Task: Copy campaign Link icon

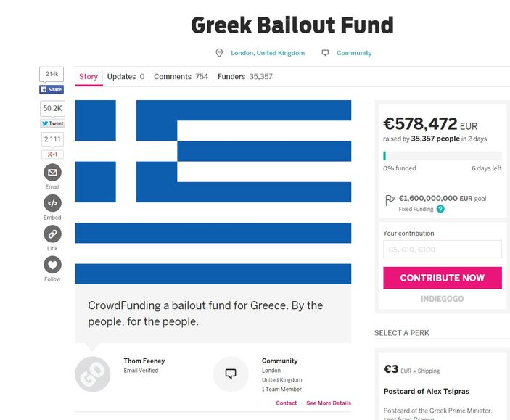Action: pos(52,234)
